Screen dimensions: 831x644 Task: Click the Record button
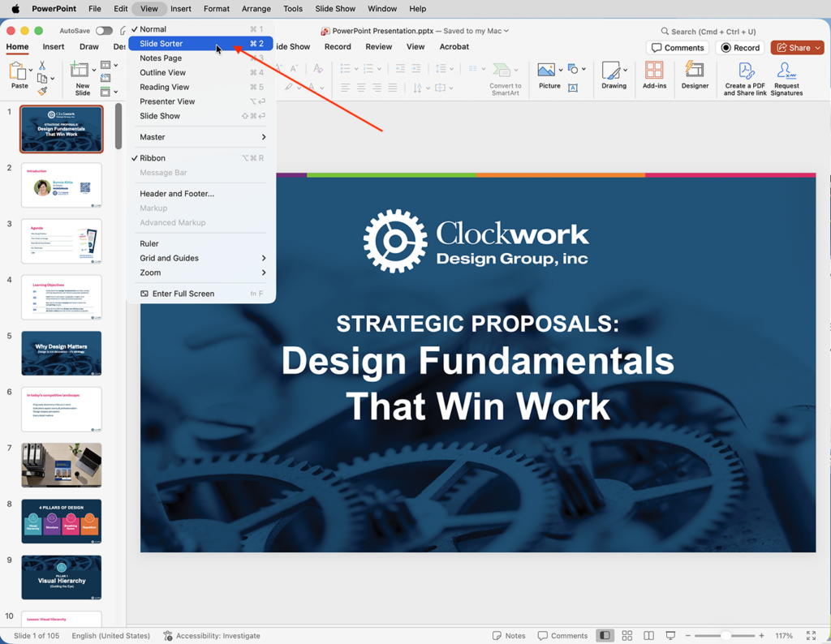click(x=740, y=48)
